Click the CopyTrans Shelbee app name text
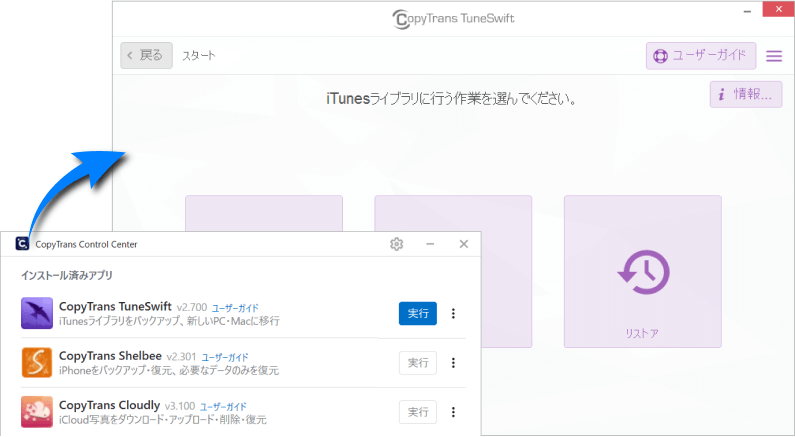Image resolution: width=795 pixels, height=437 pixels. point(110,356)
